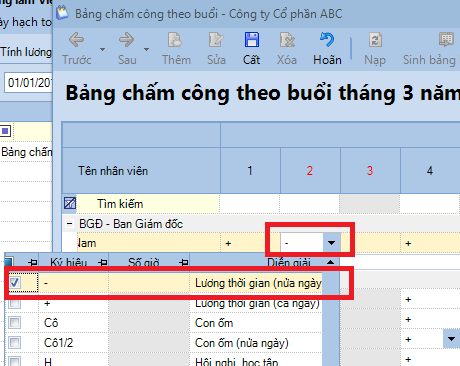Click the Xóa delete icon
460x366 pixels.
click(287, 40)
